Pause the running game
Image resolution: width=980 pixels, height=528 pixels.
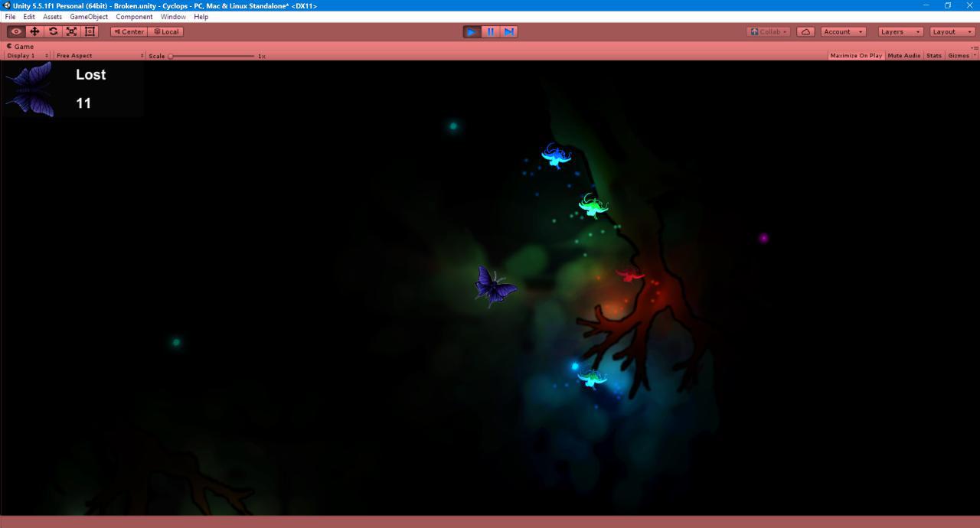490,31
